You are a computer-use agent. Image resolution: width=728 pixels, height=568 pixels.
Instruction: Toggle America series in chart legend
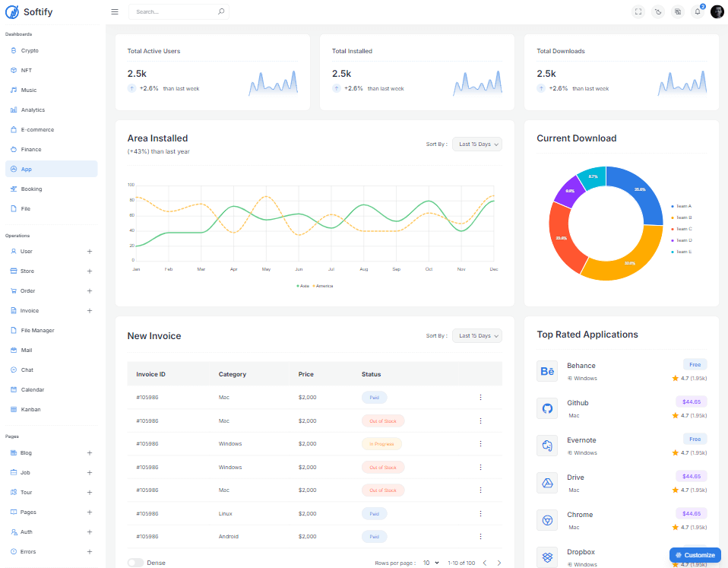(323, 286)
